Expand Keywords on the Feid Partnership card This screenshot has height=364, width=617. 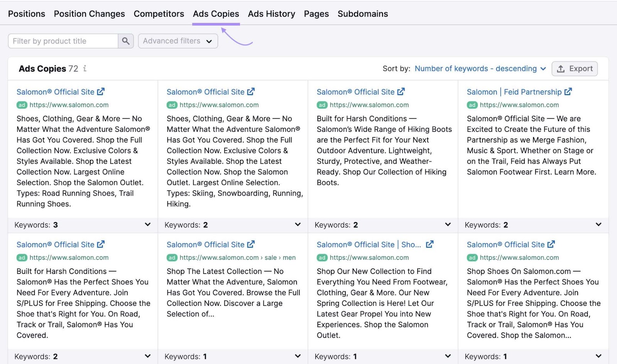tap(598, 225)
